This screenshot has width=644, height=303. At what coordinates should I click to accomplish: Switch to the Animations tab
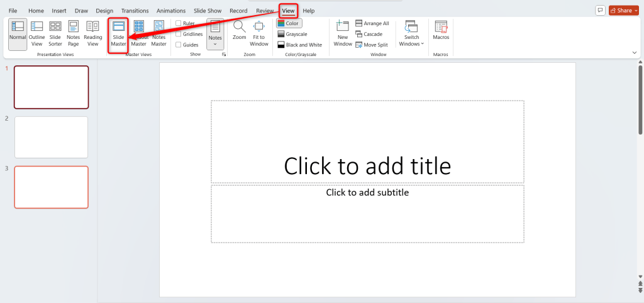click(x=171, y=11)
